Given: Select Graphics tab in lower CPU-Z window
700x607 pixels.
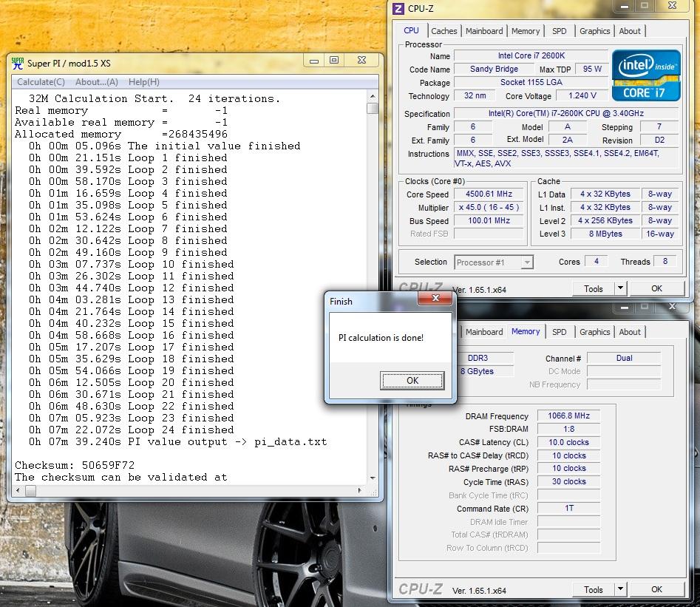Looking at the screenshot, I should pyautogui.click(x=594, y=332).
